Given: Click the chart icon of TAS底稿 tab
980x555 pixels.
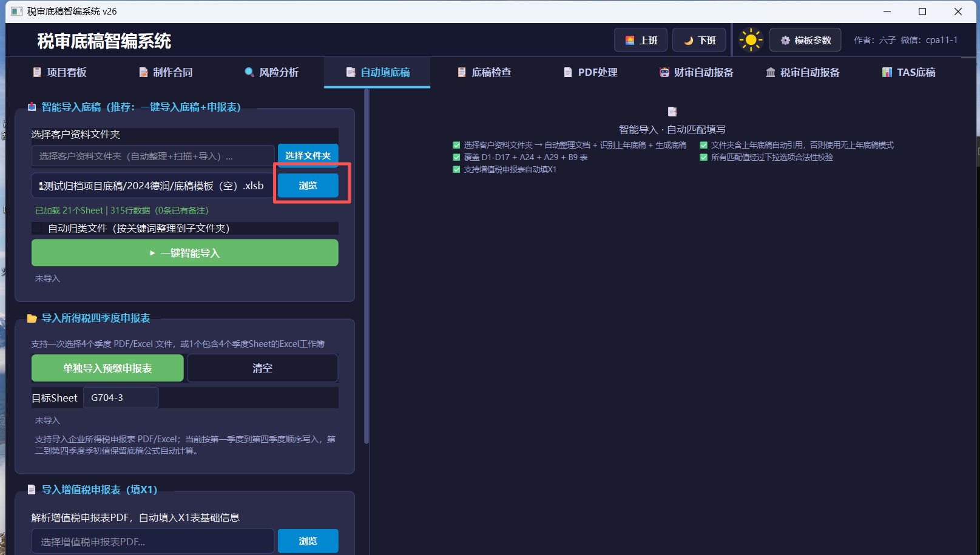Looking at the screenshot, I should pyautogui.click(x=887, y=72).
